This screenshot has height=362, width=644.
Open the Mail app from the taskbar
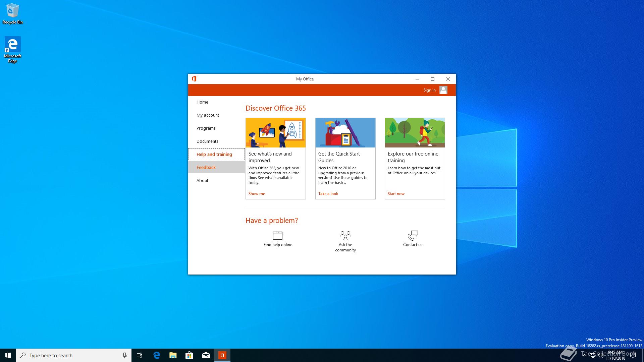pos(206,355)
